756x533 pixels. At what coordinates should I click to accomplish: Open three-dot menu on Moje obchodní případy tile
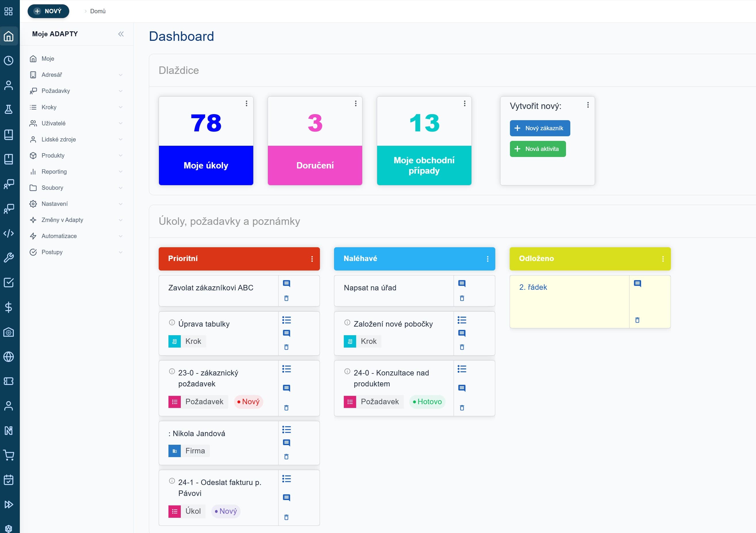click(x=465, y=103)
